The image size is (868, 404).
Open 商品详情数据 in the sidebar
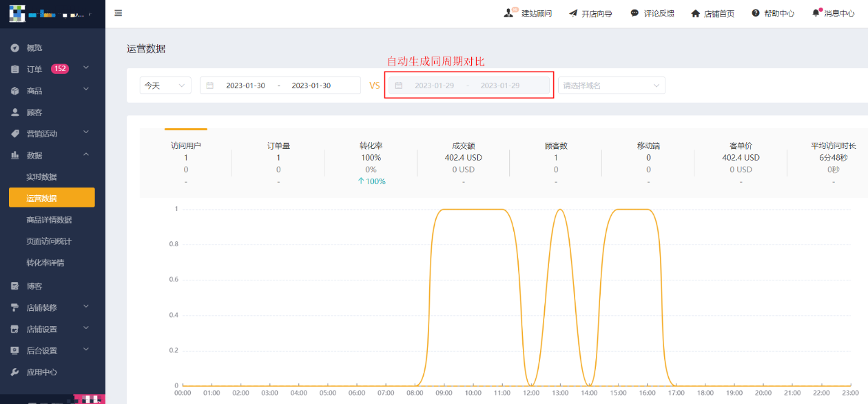[49, 220]
